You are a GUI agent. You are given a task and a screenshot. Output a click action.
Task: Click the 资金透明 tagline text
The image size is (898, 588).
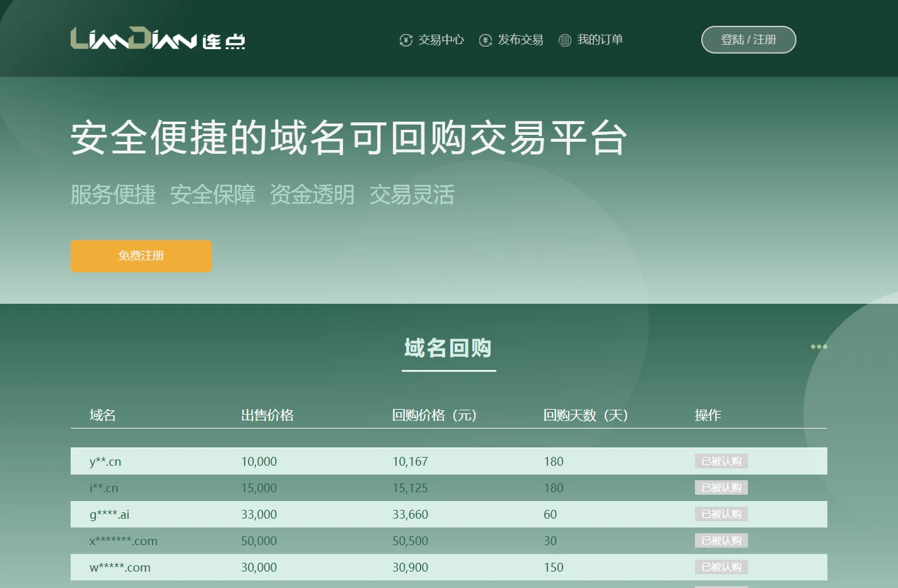(x=312, y=195)
